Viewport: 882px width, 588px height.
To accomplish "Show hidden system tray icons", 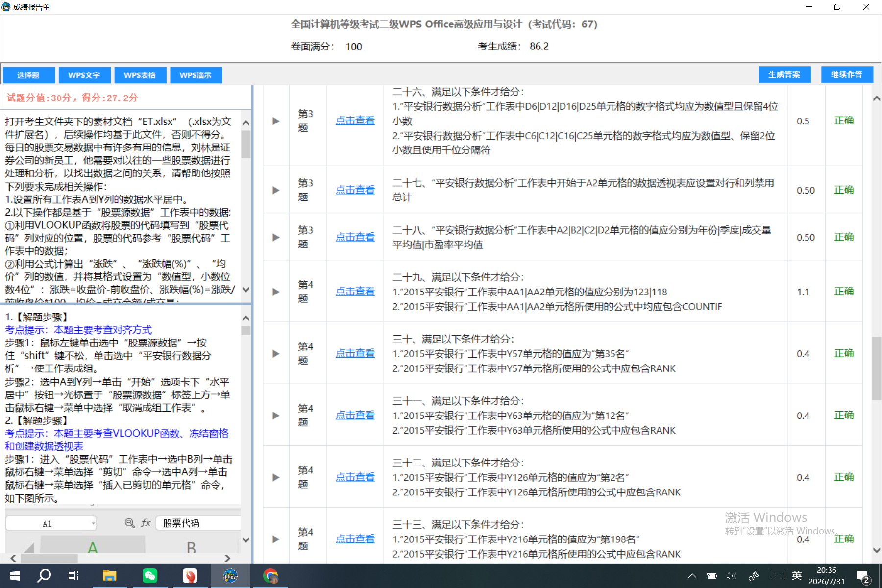I will click(x=692, y=576).
